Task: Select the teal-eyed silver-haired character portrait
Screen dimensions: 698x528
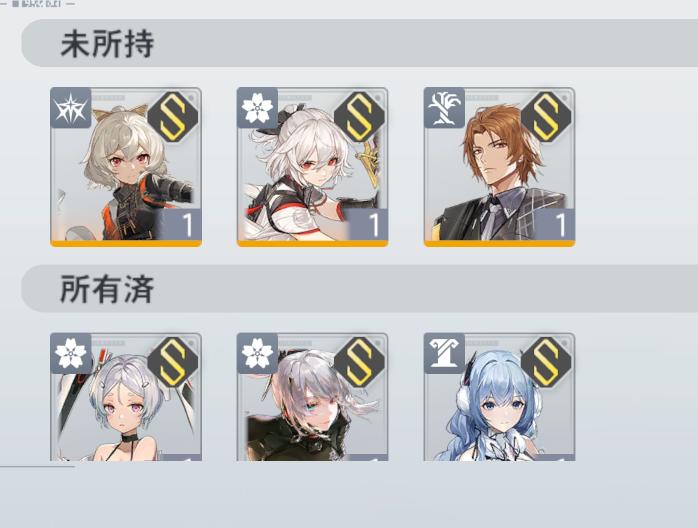Action: coord(312,397)
